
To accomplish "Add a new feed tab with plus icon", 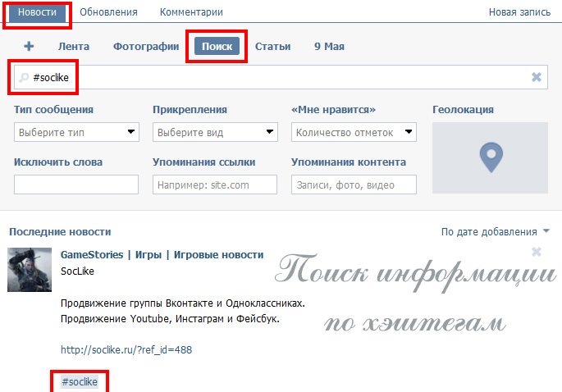I will tap(29, 46).
